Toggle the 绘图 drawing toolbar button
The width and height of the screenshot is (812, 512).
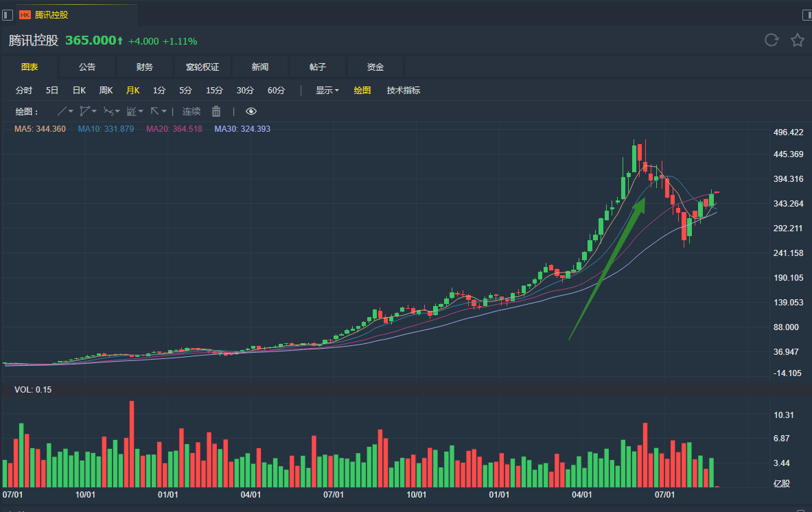pyautogui.click(x=362, y=90)
